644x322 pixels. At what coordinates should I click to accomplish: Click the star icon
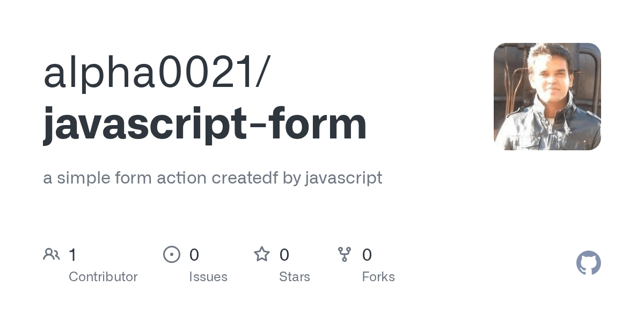pos(262,254)
